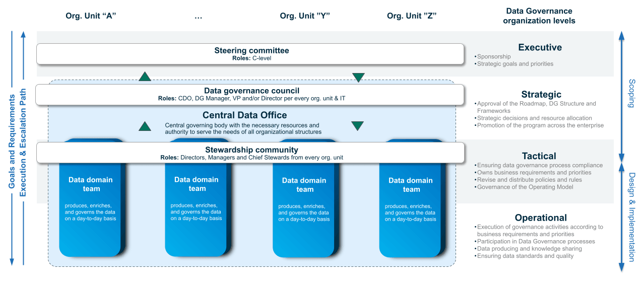This screenshot has height=284, width=644.
Task: Select the Steering committee box
Action: coord(250,54)
